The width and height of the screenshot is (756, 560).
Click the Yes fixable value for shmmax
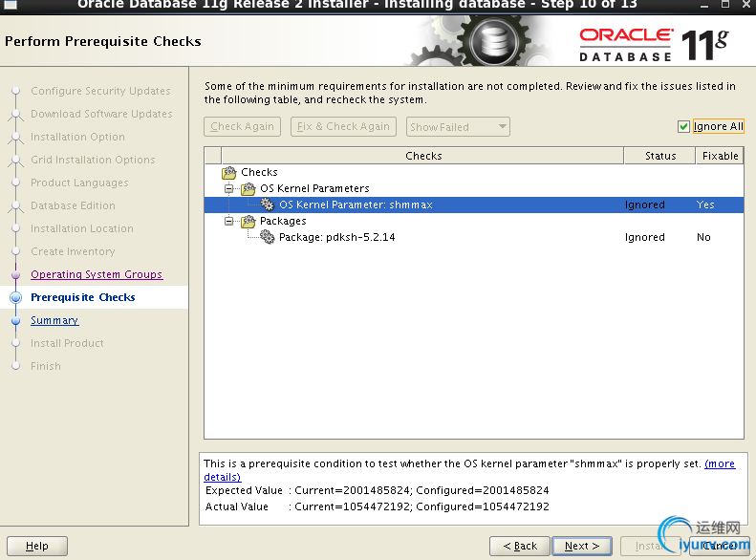(705, 205)
